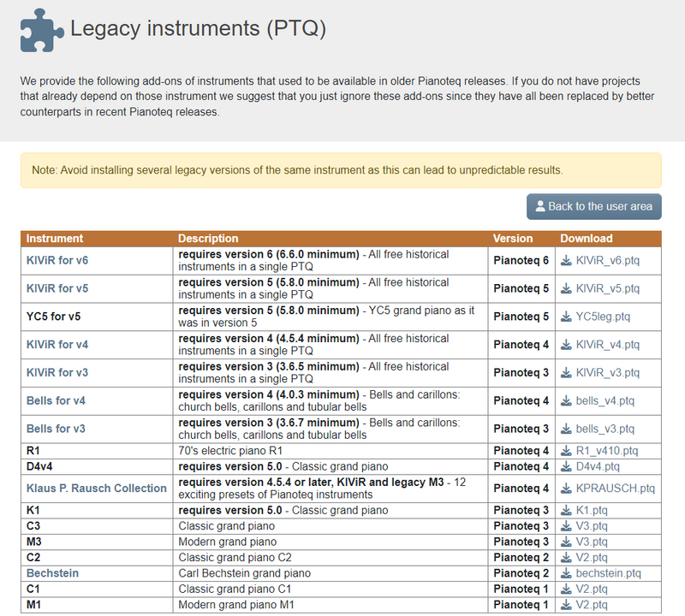Click the download icon next to YC5leg.ptq
The height and width of the screenshot is (616, 685).
(x=566, y=317)
